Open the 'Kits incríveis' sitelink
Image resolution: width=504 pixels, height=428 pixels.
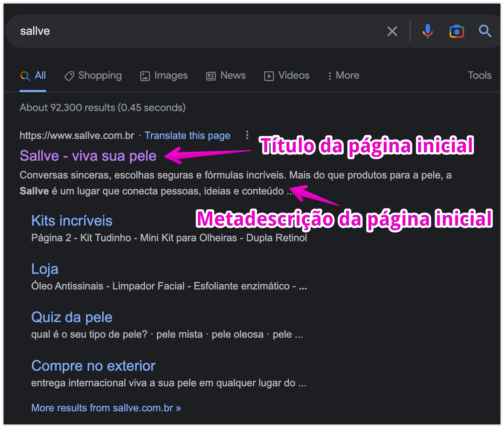click(x=72, y=221)
